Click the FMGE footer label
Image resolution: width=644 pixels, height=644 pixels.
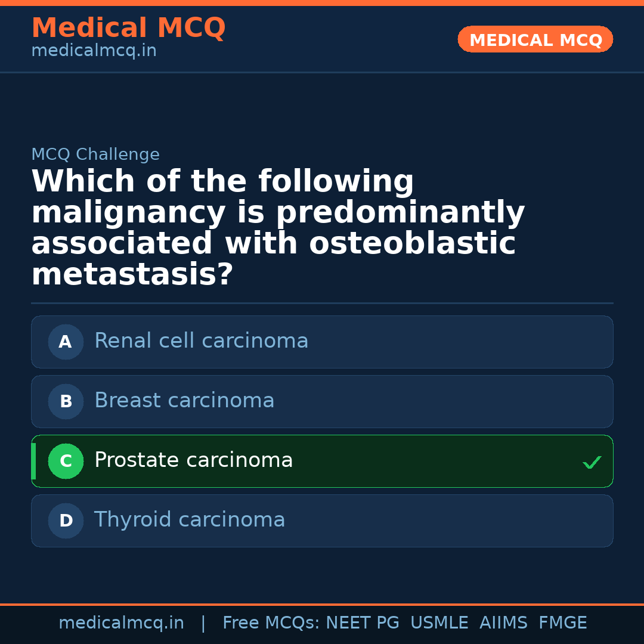coord(563,623)
